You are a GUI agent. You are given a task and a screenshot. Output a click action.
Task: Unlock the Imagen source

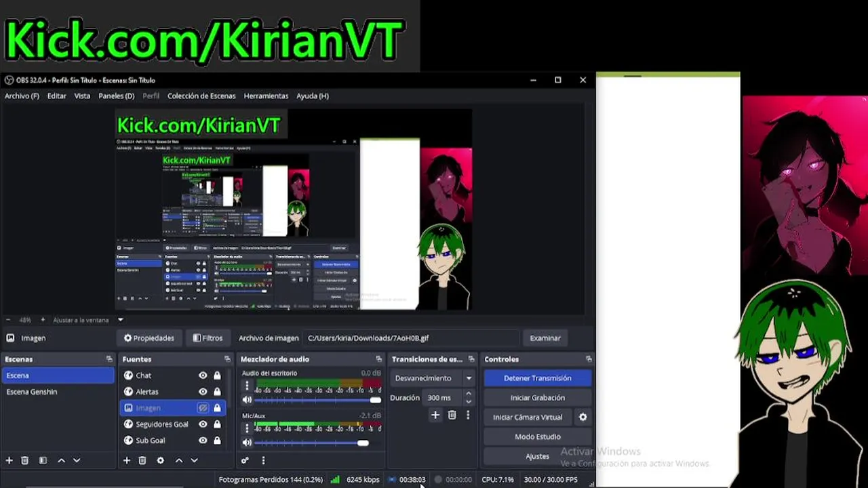217,408
